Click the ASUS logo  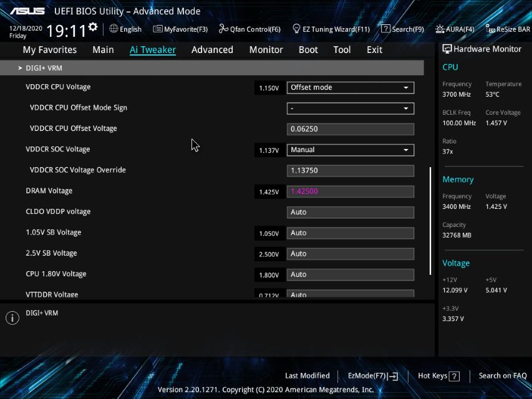(x=27, y=11)
